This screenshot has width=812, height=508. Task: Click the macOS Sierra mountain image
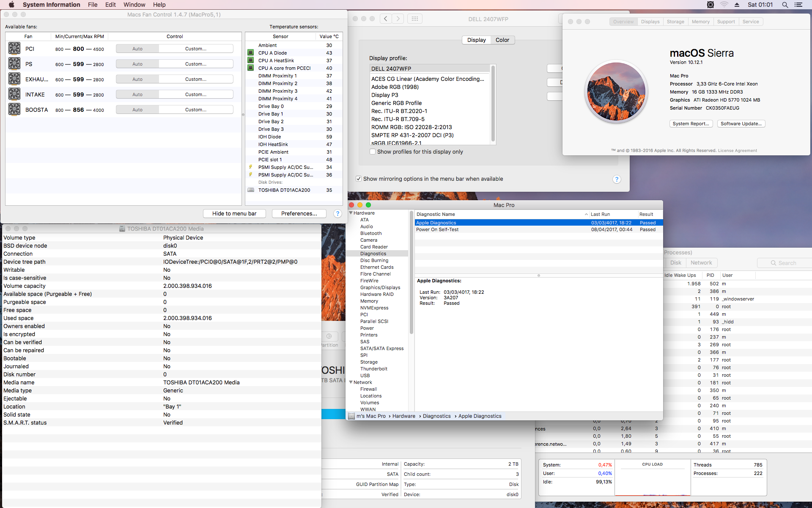[616, 91]
